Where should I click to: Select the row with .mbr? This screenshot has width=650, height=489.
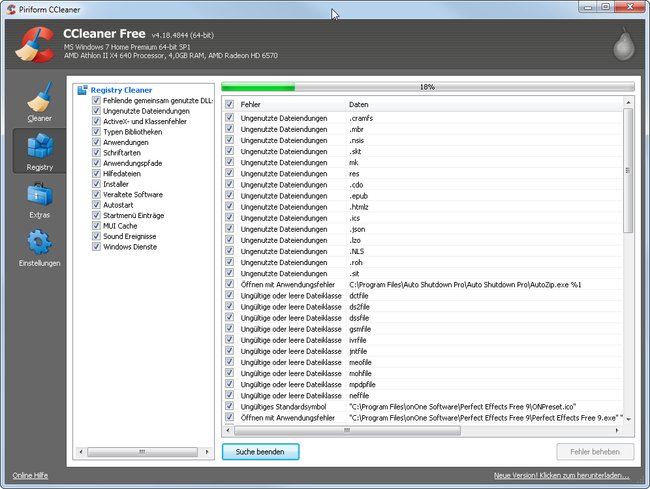[423, 129]
